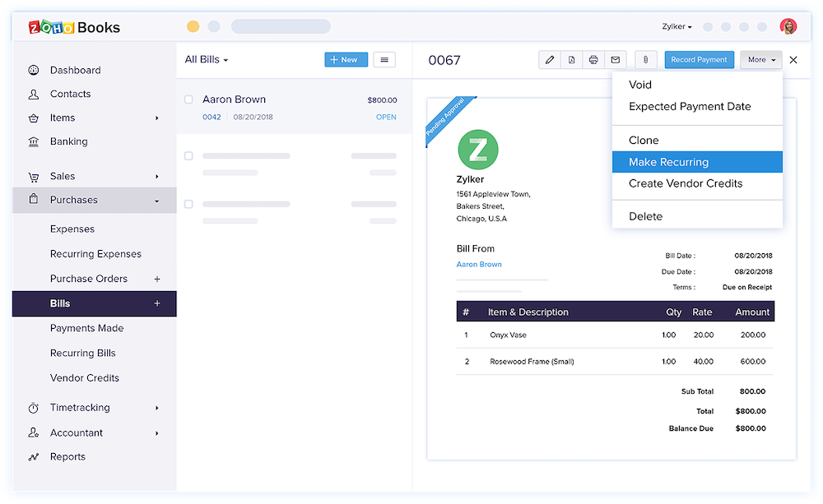Open the More actions dropdown

tap(761, 60)
